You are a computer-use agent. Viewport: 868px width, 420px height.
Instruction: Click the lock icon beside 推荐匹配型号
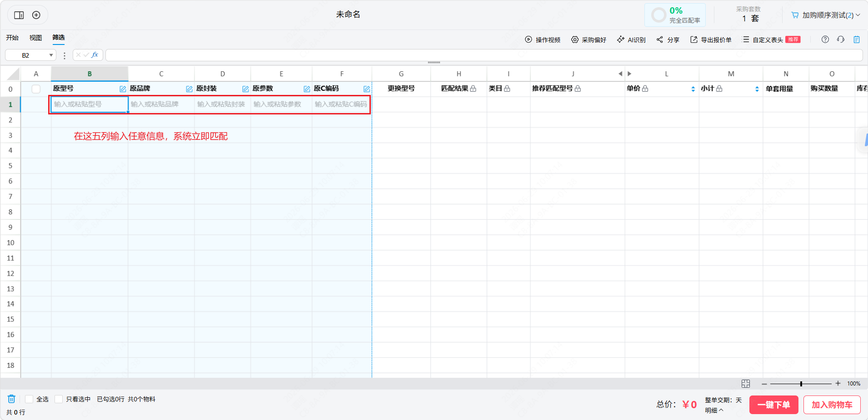[578, 89]
